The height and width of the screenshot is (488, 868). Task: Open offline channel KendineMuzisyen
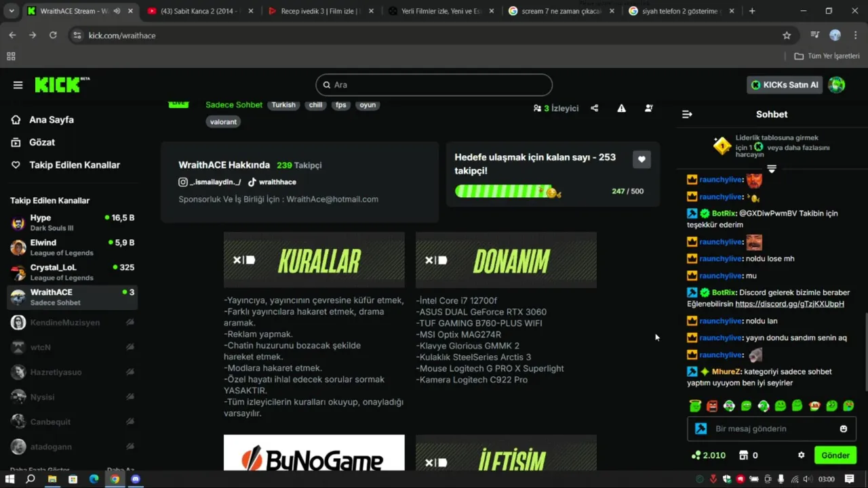coord(73,323)
